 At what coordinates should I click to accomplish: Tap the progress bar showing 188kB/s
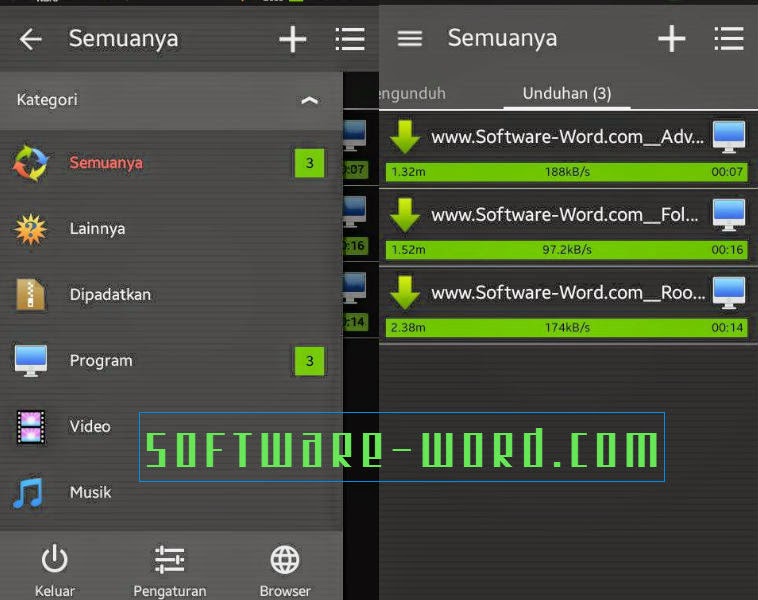pos(567,172)
